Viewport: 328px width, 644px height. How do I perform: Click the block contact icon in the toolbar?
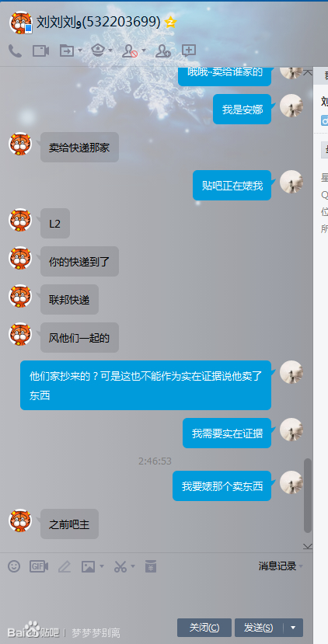[130, 51]
